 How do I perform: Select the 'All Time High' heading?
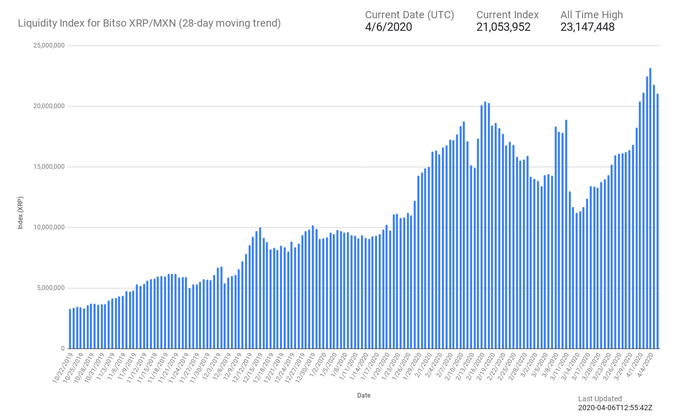tap(593, 14)
